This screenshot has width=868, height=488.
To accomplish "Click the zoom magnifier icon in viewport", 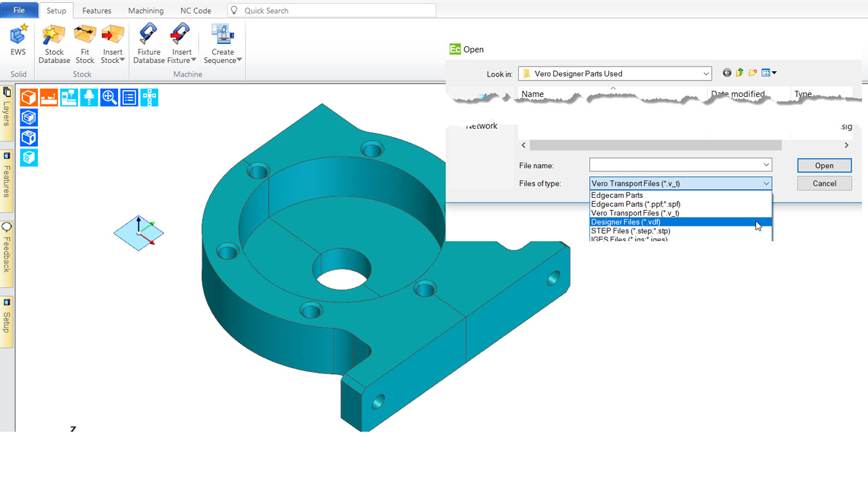I will (109, 98).
